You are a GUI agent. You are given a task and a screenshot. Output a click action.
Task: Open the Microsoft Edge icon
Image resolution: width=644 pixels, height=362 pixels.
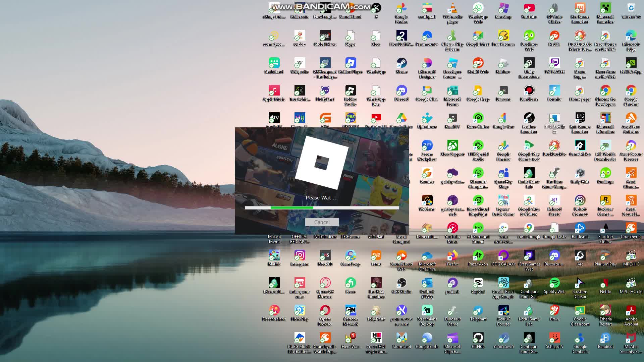pos(631,36)
